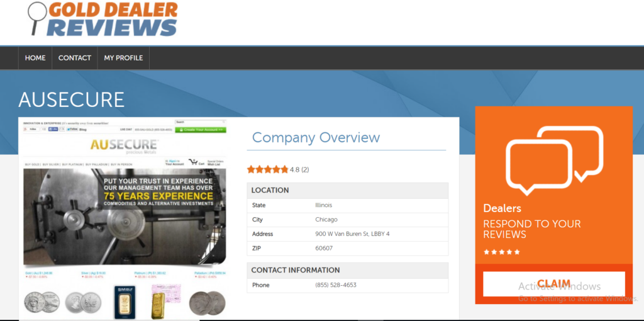The width and height of the screenshot is (644, 321).
Task: Click the State value Illinois
Action: tap(324, 205)
